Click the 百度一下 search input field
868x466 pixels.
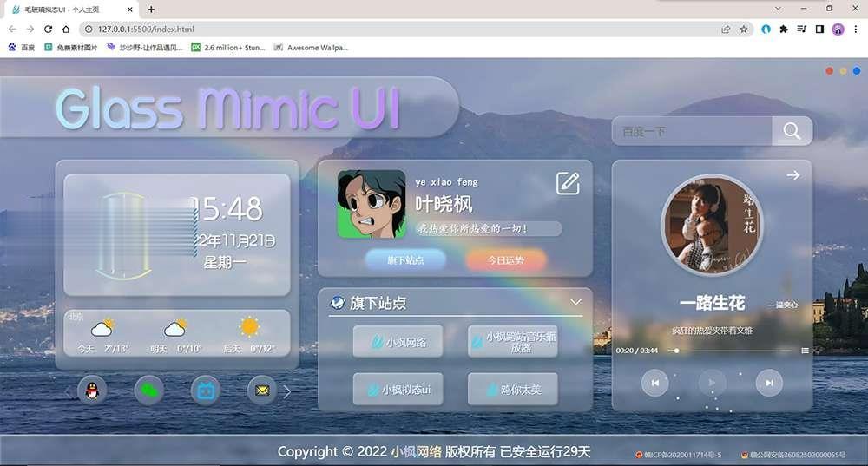coord(692,131)
